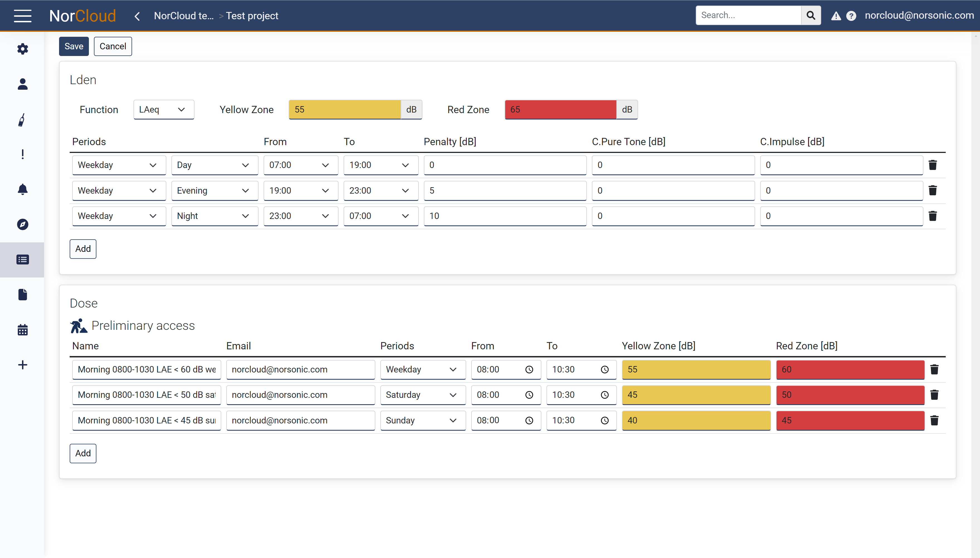Viewport: 980px width, 558px height.
Task: Open the warning alerts icon
Action: pyautogui.click(x=836, y=16)
